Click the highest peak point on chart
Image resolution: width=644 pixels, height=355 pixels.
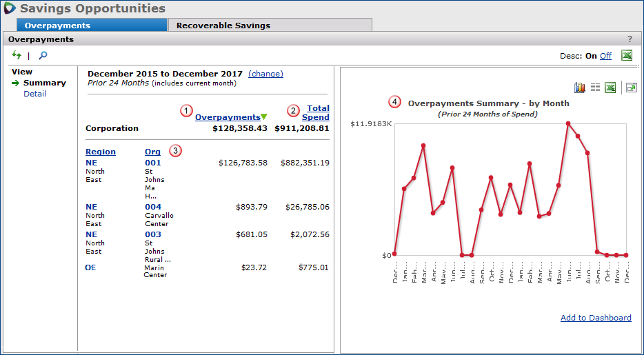click(x=567, y=124)
